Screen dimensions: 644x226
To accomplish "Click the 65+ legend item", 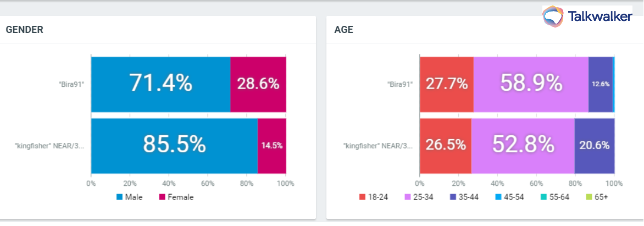I will click(x=596, y=197).
